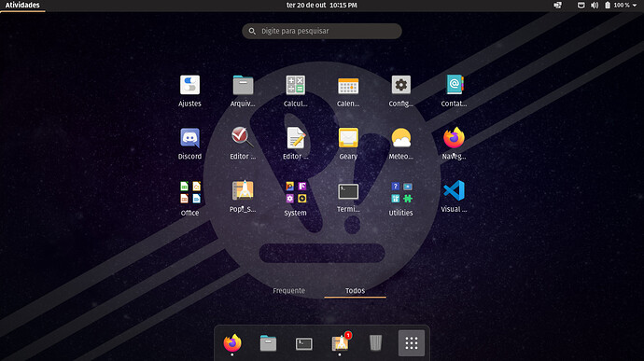Open the Calendário app
Image resolution: width=644 pixels, height=361 pixels.
click(348, 86)
